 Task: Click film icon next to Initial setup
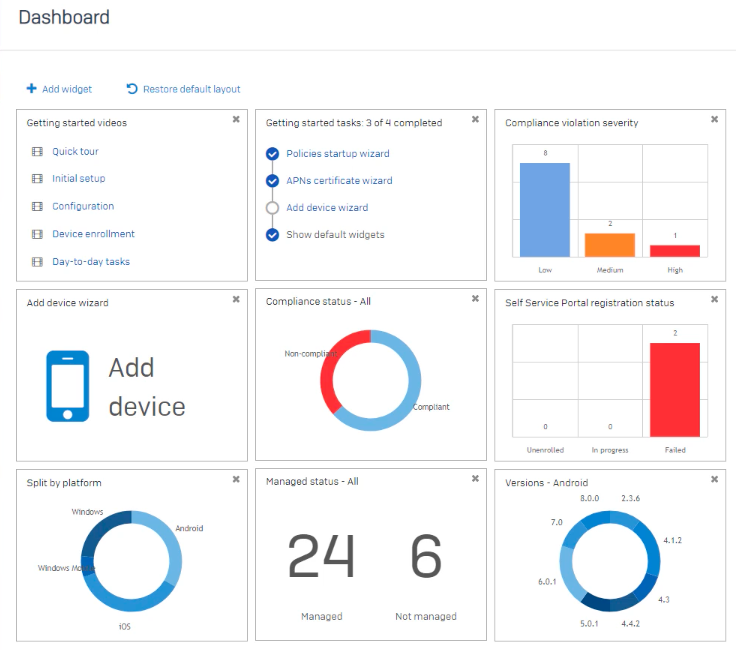[x=37, y=178]
